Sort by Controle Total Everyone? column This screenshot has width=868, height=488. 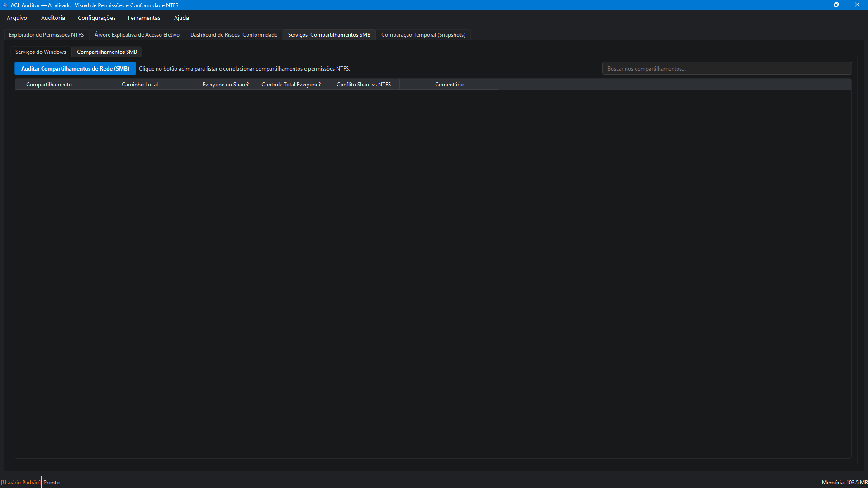pos(291,85)
